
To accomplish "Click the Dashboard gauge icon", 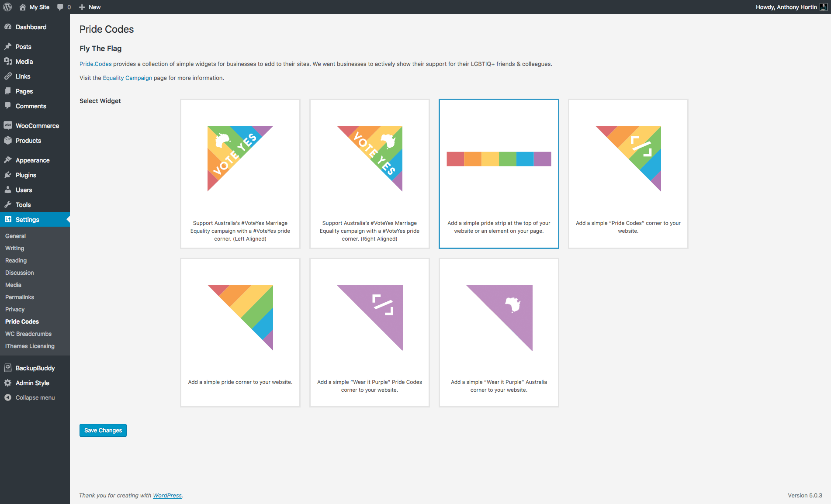I will coord(8,27).
